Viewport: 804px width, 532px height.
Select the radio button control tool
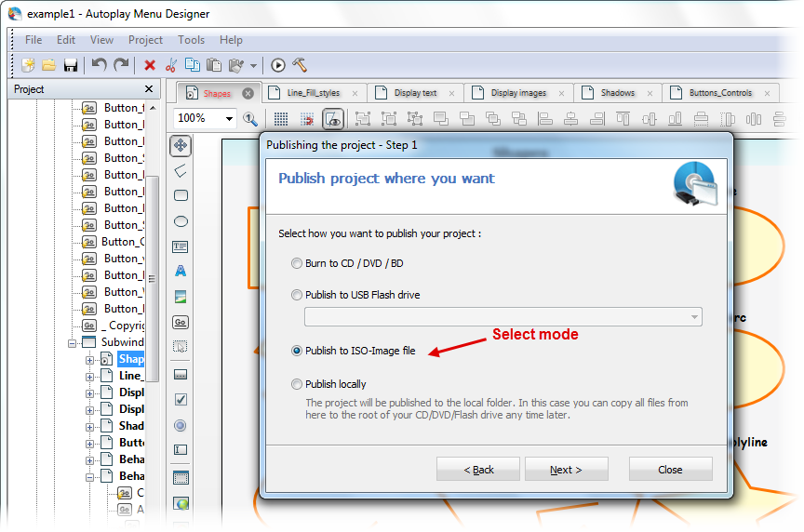click(181, 425)
